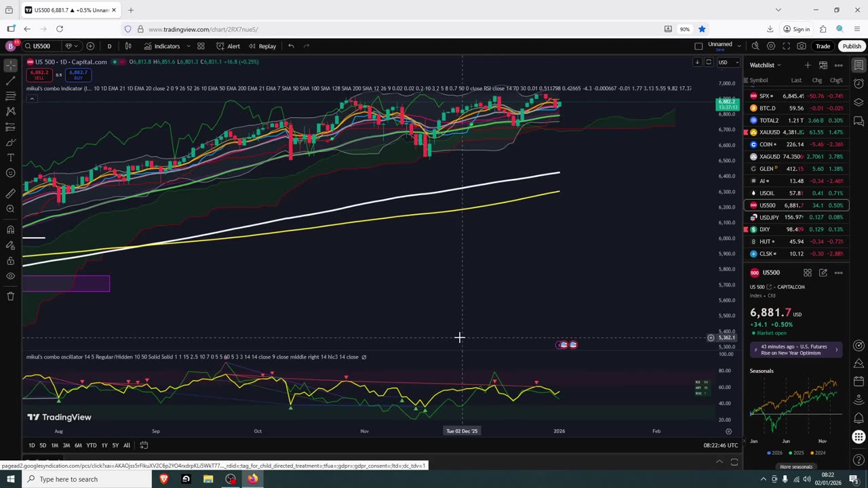868x488 pixels.
Task: Open the Fibonacci tools in left toolbar
Action: point(10,96)
